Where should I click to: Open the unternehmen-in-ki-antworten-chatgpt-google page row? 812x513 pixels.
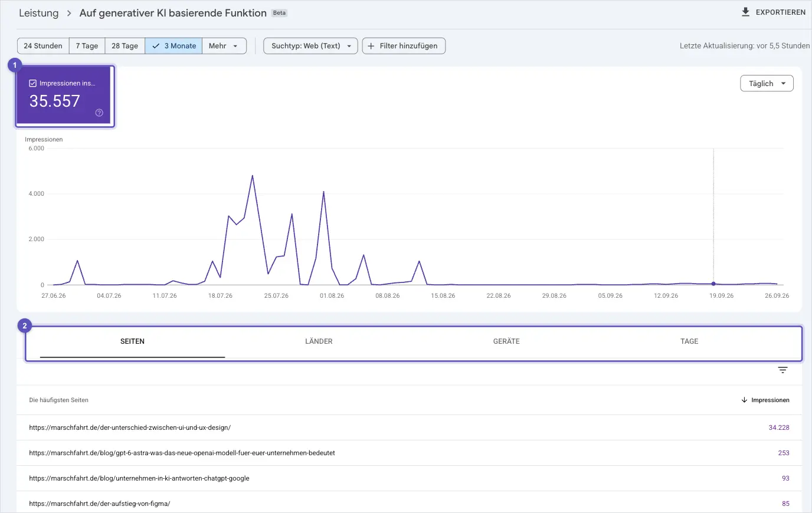[409, 478]
